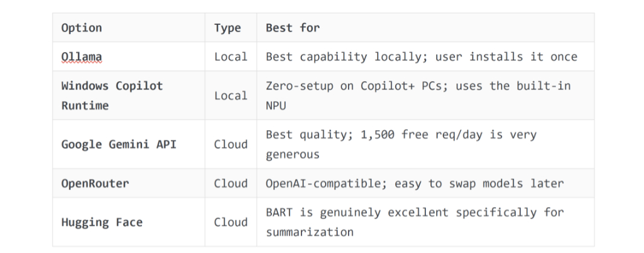Screen dimensions: 644x253
Task: Select the "Google Gemini API" option cell
Action: click(x=118, y=145)
